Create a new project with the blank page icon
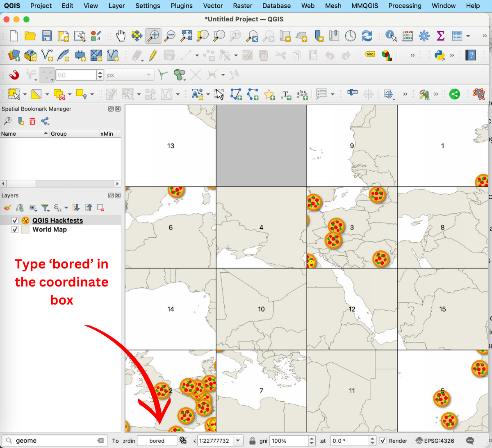This screenshot has height=448, width=492. click(x=14, y=36)
